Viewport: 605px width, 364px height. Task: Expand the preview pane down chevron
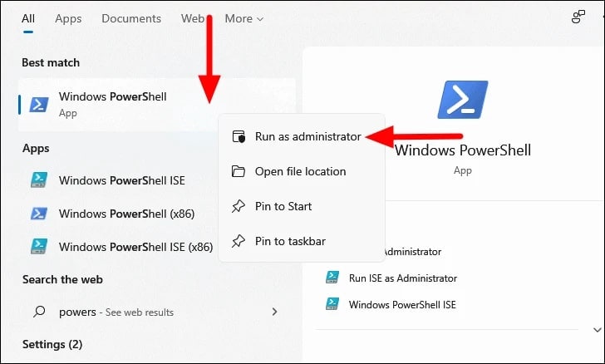click(598, 330)
